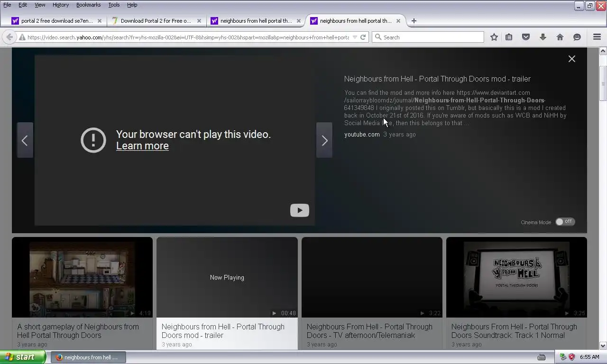Save to Pocket icon in toolbar
607x364 pixels.
(526, 37)
